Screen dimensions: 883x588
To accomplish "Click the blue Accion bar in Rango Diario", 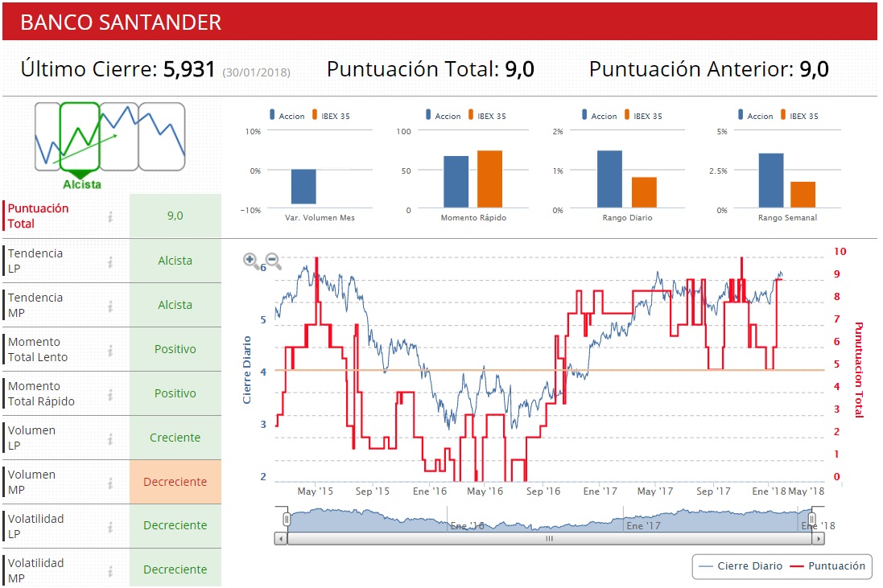I will (x=610, y=179).
